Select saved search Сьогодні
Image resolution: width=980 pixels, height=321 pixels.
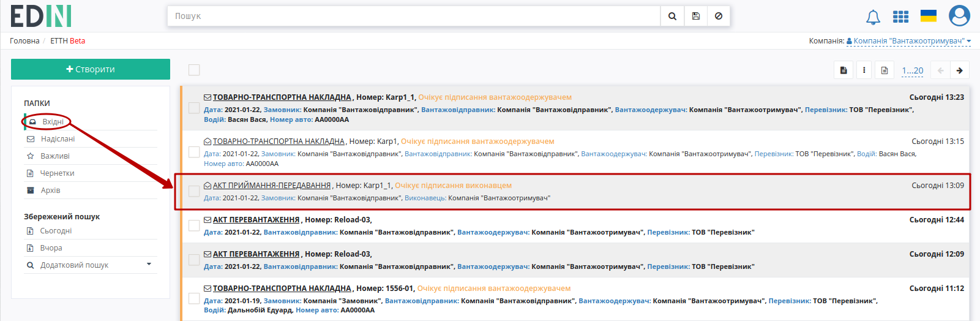point(56,231)
